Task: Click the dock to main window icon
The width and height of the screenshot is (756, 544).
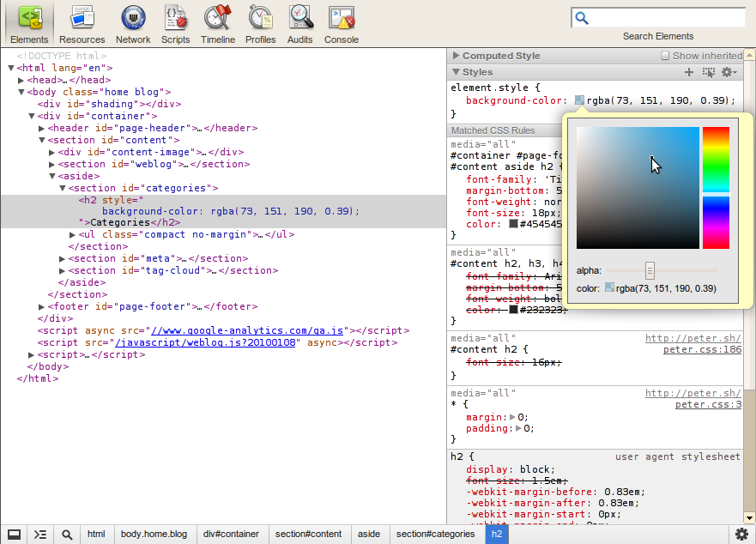Action: point(14,535)
